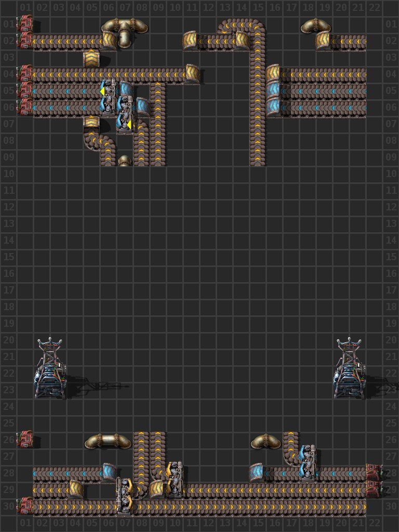
Task: Select yellow underground belt at column 19 row 02
Action: point(323,41)
